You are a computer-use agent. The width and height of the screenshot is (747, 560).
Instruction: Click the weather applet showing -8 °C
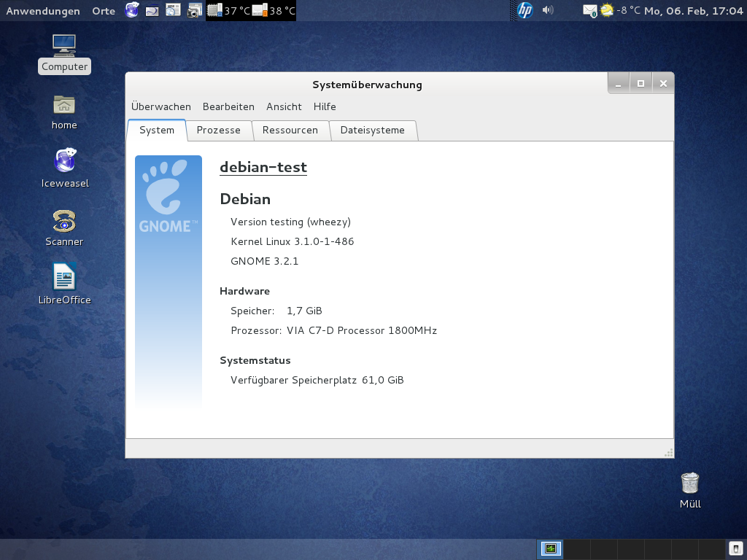point(620,10)
